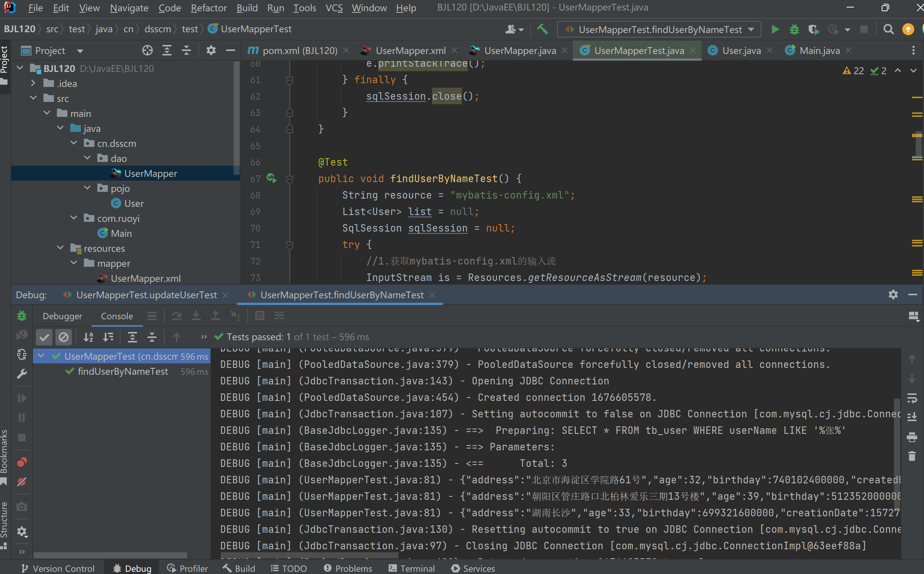This screenshot has width=924, height=574.
Task: Open the run configuration dropdown
Action: [x=659, y=29]
